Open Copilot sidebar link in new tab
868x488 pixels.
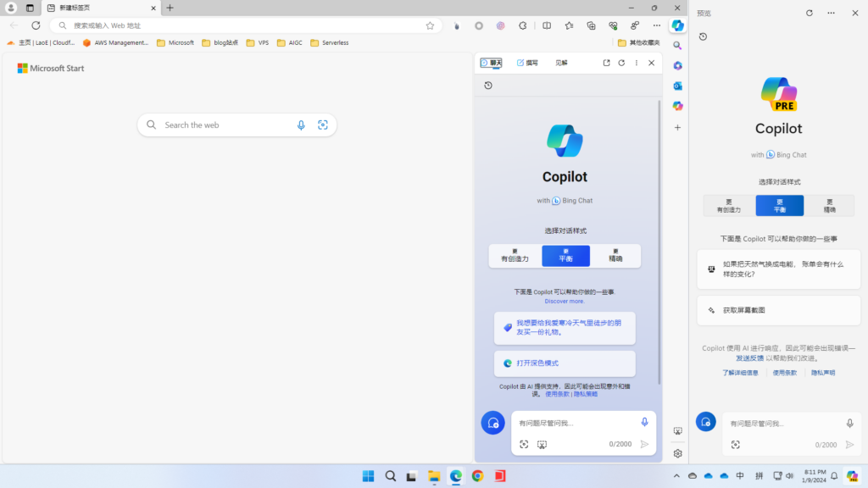[606, 63]
